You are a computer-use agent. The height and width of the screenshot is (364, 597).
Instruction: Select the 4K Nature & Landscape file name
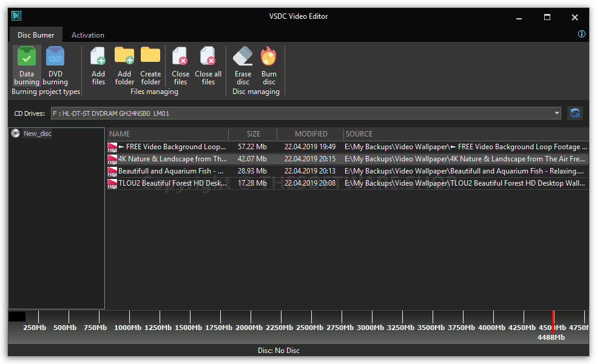pos(172,159)
